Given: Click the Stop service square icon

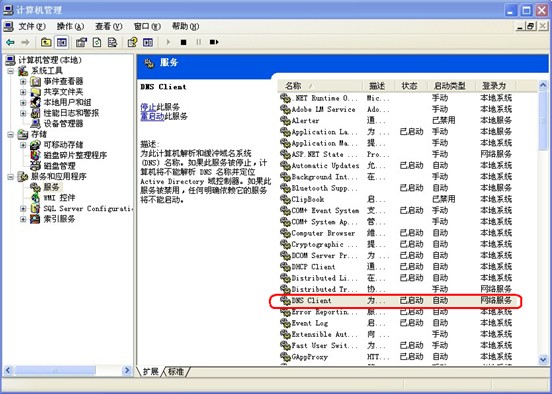Looking at the screenshot, I should (x=183, y=42).
